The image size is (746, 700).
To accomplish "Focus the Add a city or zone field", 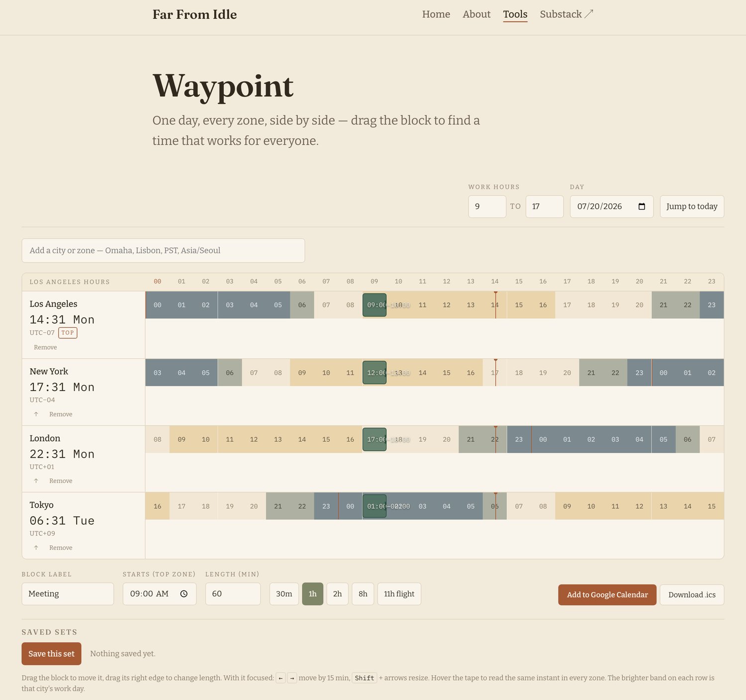I will click(x=163, y=250).
